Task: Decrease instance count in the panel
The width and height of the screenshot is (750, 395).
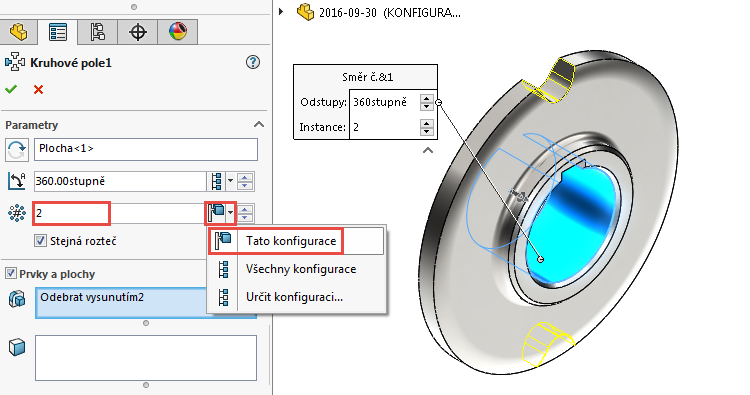Action: 245,217
